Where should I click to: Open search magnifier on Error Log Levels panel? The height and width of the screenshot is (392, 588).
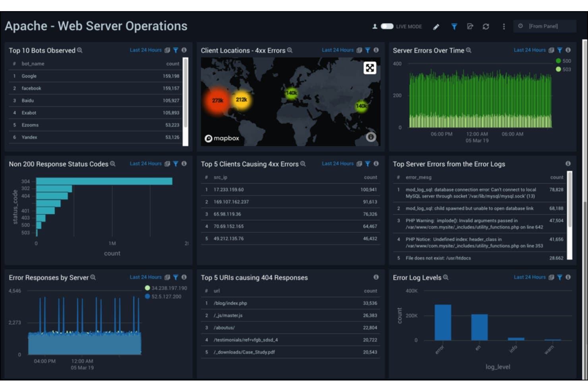pyautogui.click(x=446, y=277)
